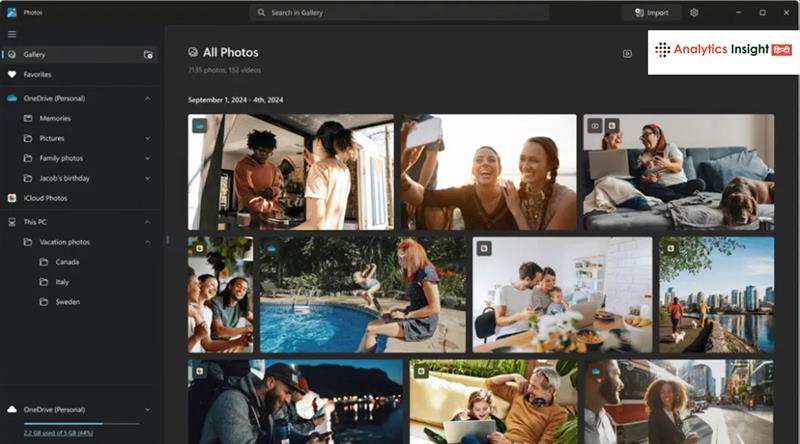Open the grandfather and child photo
The width and height of the screenshot is (800, 444).
(x=493, y=402)
